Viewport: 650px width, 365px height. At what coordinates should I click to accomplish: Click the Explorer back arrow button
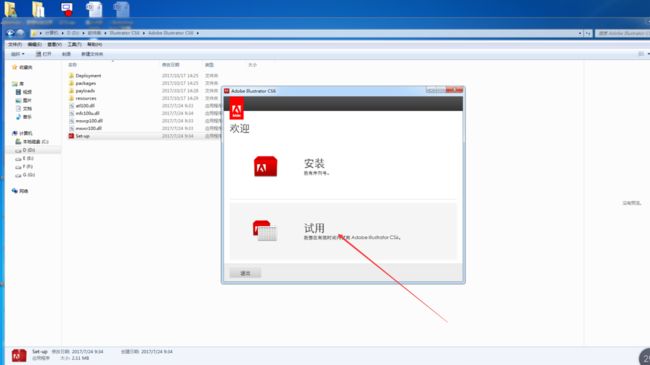click(10, 33)
